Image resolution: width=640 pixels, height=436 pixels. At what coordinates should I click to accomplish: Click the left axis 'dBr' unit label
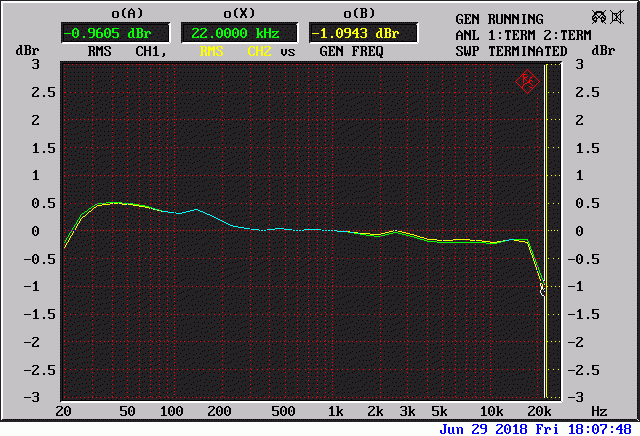[x=27, y=51]
